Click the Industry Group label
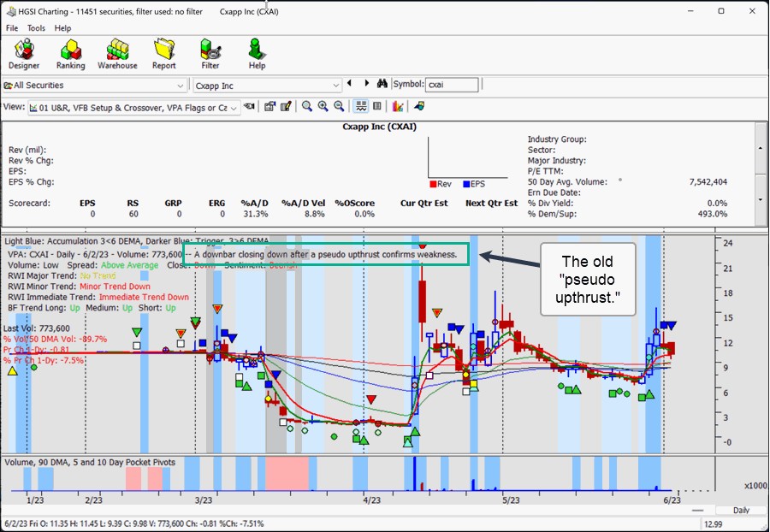Image resolution: width=770 pixels, height=532 pixels. (x=557, y=139)
